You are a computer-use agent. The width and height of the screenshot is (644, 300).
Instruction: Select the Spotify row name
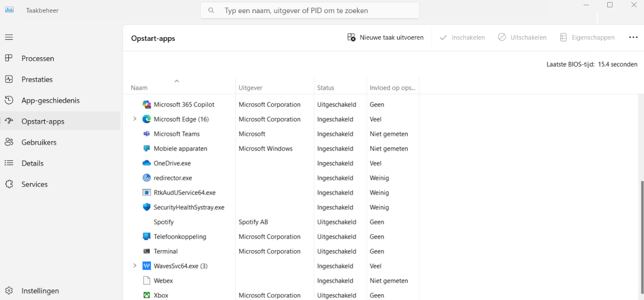(x=164, y=222)
